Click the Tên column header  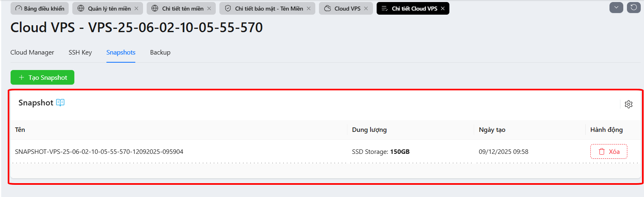point(20,130)
